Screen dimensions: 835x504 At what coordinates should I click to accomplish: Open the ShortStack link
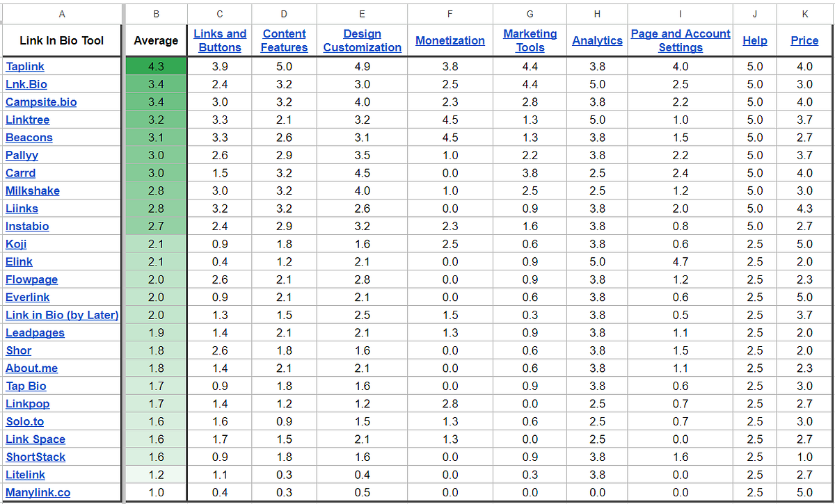(35, 457)
